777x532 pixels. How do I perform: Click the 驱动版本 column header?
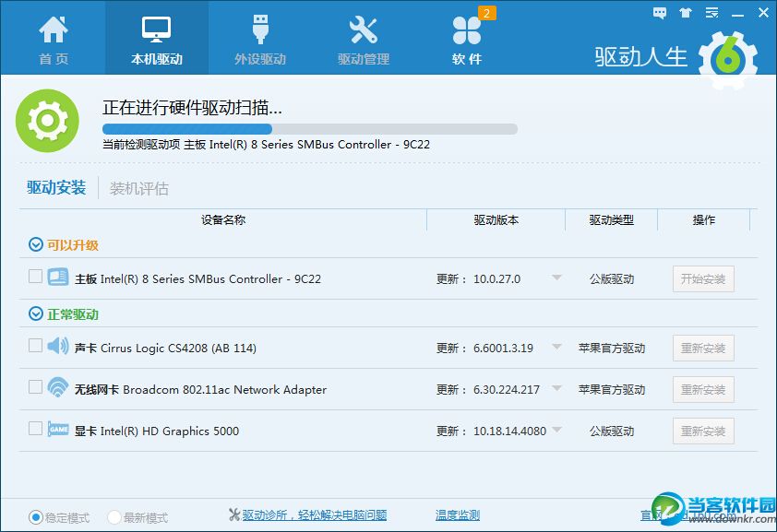[x=496, y=219]
